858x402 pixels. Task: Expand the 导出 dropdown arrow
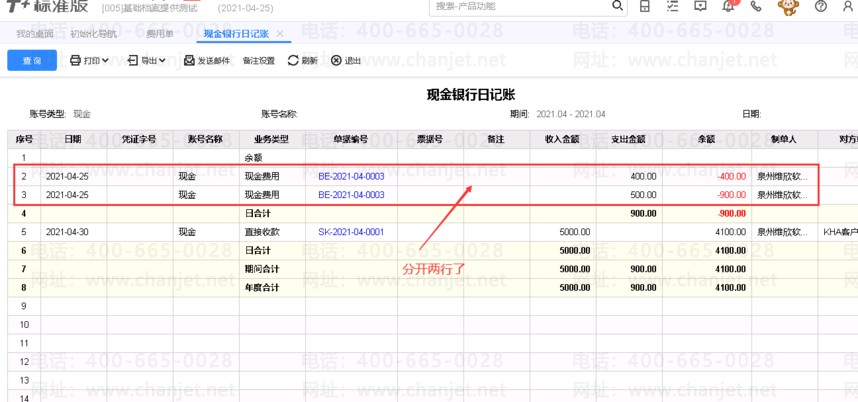pyautogui.click(x=163, y=61)
